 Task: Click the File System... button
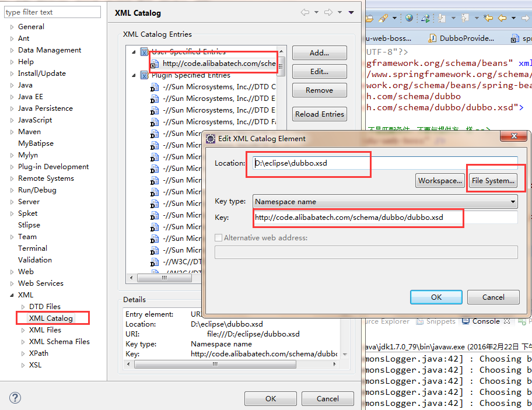tap(493, 180)
